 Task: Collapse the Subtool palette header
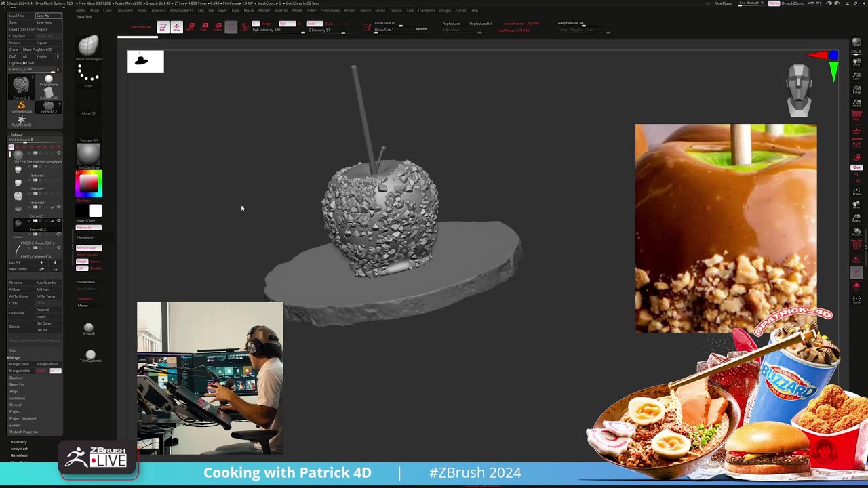pos(16,134)
